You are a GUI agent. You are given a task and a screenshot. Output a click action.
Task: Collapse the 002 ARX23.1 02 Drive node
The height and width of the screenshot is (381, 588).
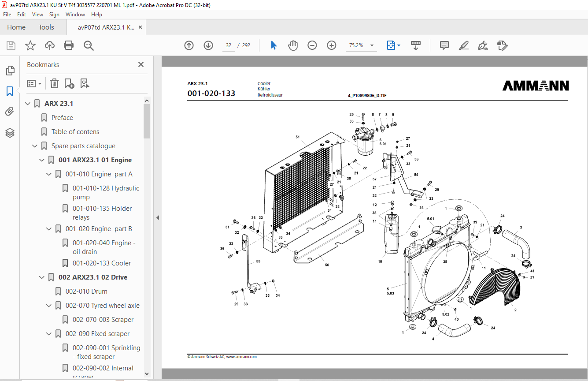click(42, 277)
